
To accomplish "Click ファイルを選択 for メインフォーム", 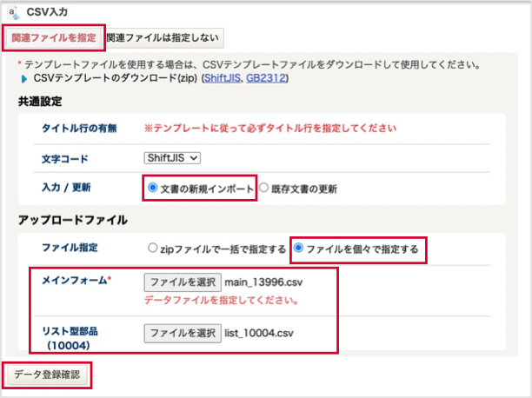I will [183, 282].
